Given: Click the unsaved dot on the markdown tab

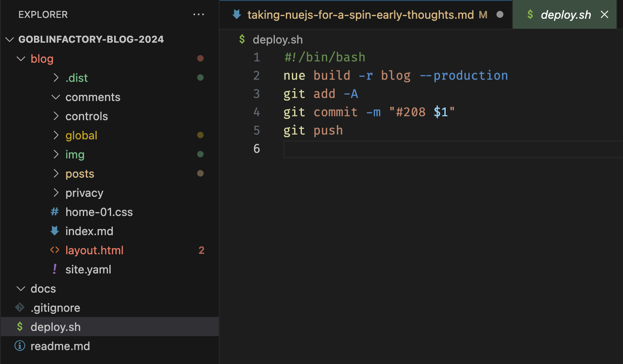Looking at the screenshot, I should coord(500,15).
